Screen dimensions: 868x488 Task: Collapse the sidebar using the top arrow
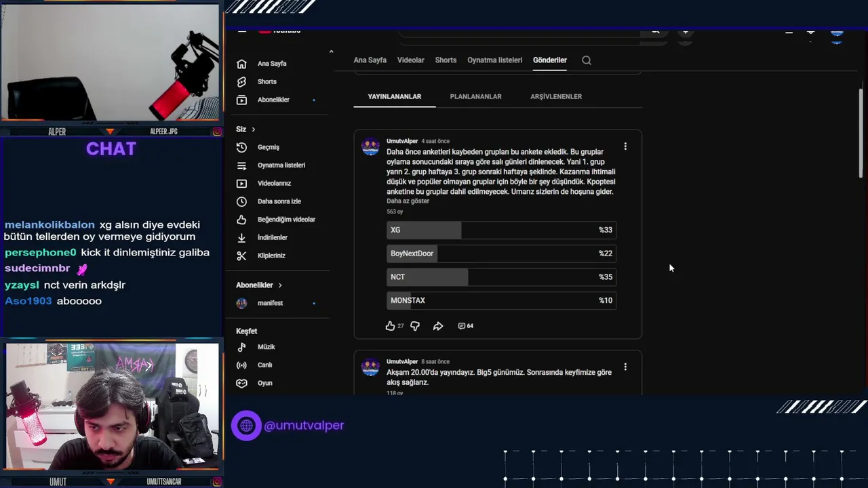pos(331,52)
